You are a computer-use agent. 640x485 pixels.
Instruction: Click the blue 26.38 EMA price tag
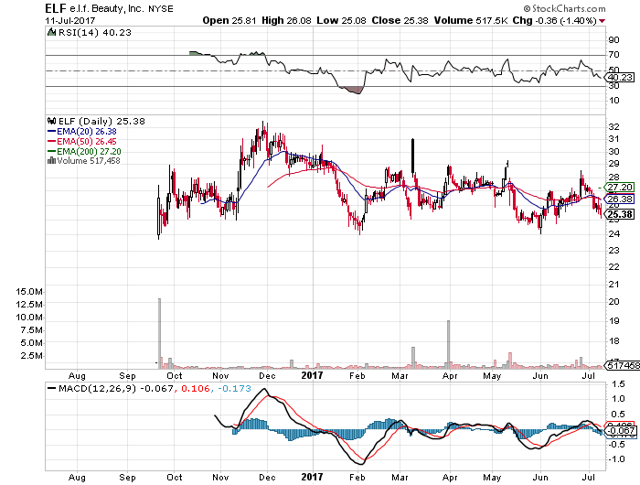point(620,199)
